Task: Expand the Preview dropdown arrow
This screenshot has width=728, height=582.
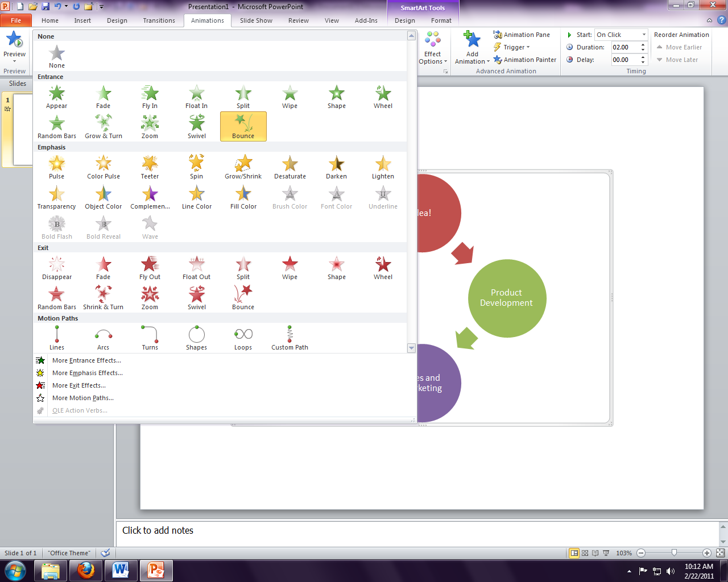Action: 14,61
